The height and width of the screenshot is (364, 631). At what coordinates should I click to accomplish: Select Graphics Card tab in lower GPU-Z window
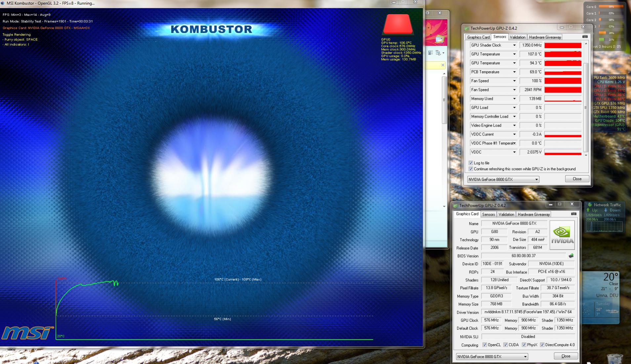467,214
